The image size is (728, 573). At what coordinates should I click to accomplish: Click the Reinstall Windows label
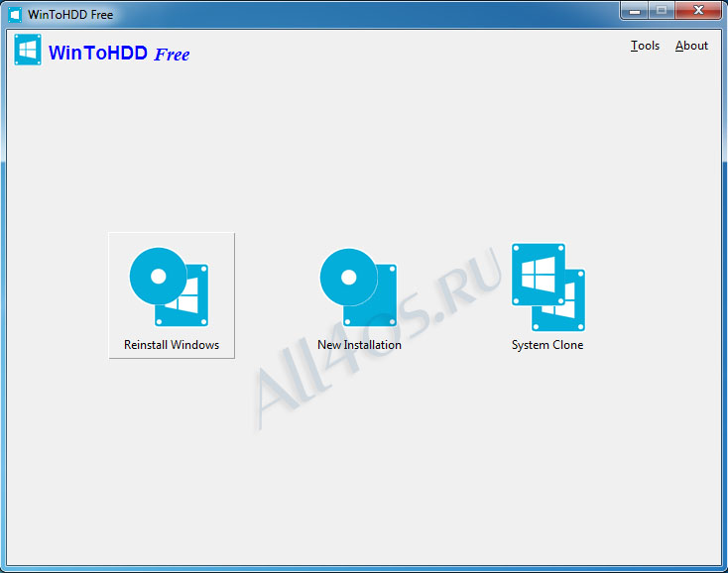pyautogui.click(x=172, y=345)
